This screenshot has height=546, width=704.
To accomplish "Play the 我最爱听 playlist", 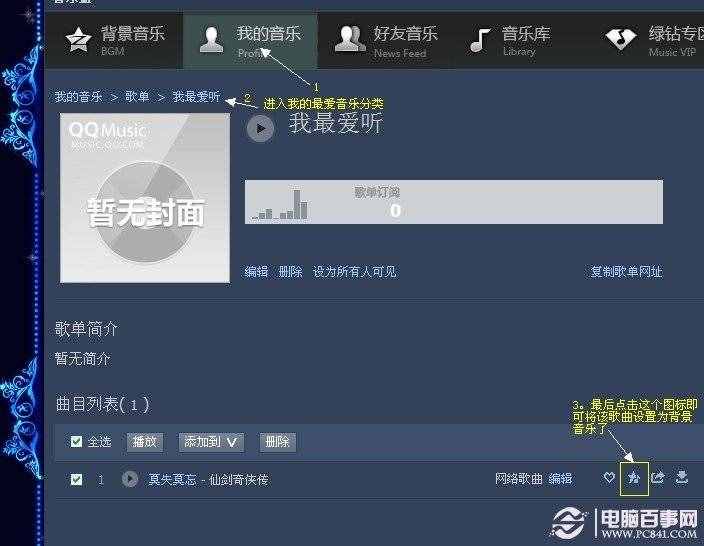I will pyautogui.click(x=260, y=129).
